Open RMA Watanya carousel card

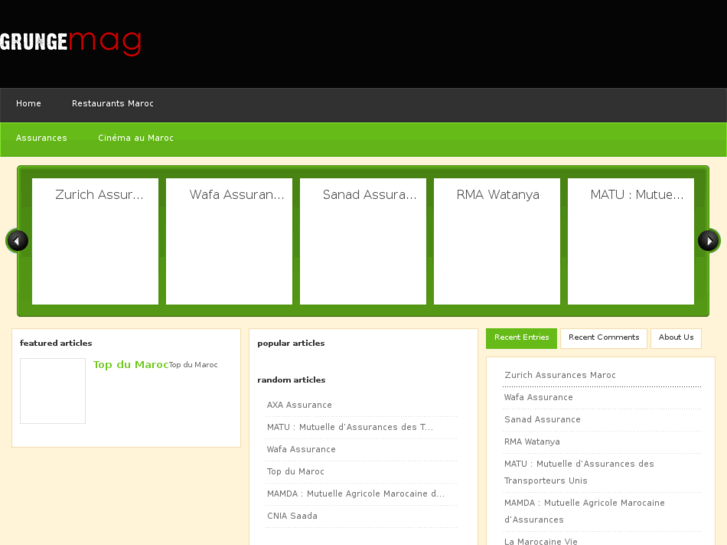pyautogui.click(x=497, y=241)
